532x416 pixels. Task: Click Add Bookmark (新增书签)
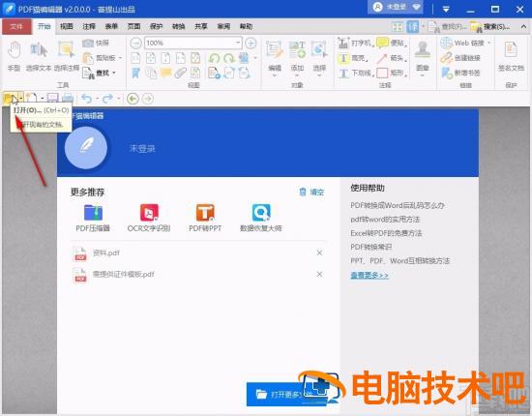pyautogui.click(x=460, y=73)
